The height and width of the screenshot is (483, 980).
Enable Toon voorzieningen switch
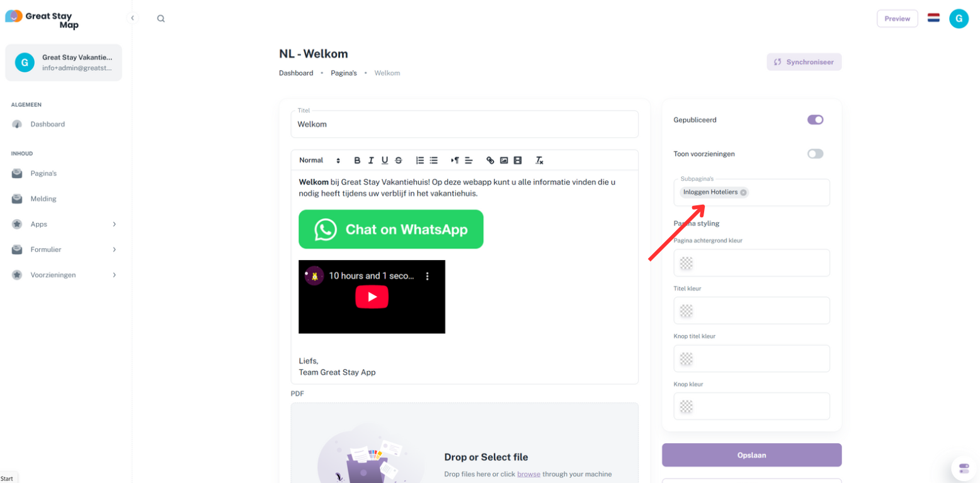coord(815,154)
